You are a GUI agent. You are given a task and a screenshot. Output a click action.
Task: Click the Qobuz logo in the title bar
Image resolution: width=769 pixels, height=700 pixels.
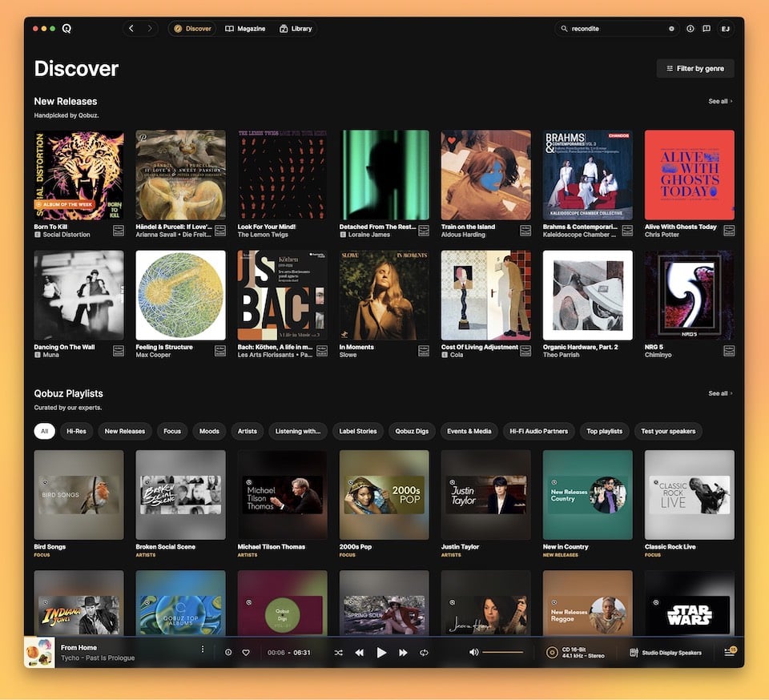(66, 28)
